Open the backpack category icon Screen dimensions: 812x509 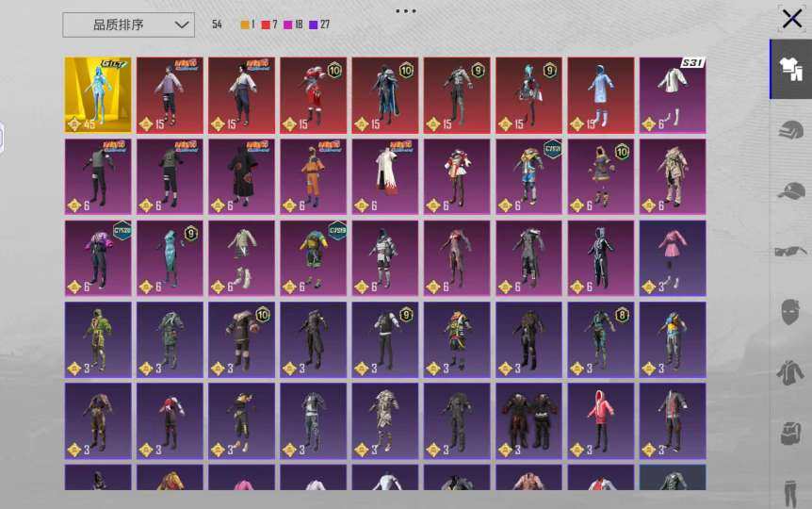(x=790, y=434)
